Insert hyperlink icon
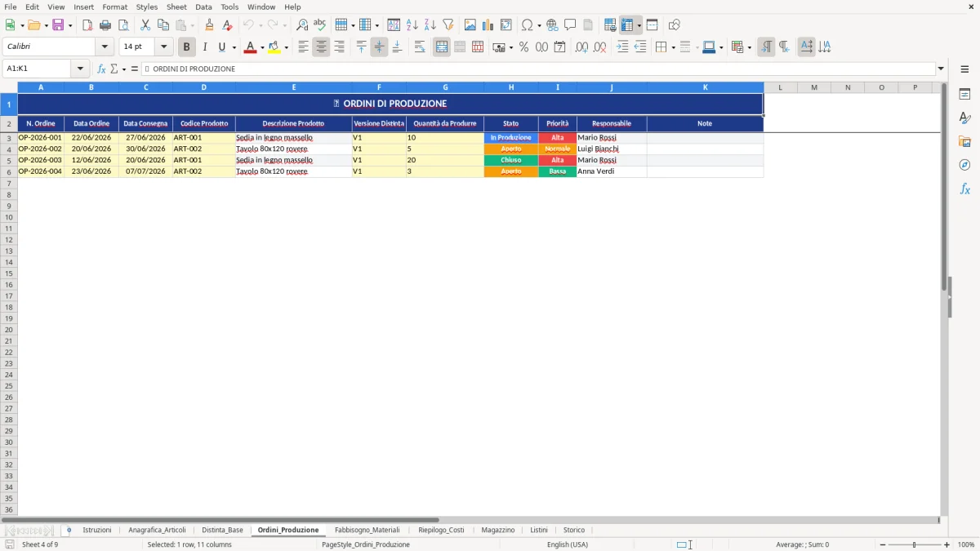This screenshot has width=980, height=551. 552,24
